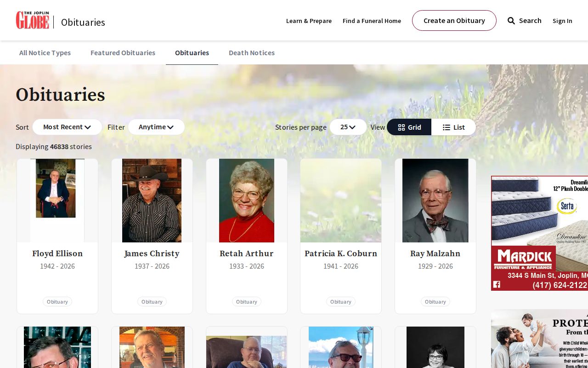Click the Create an Obituary button
Image resolution: width=588 pixels, height=368 pixels.
tap(454, 21)
